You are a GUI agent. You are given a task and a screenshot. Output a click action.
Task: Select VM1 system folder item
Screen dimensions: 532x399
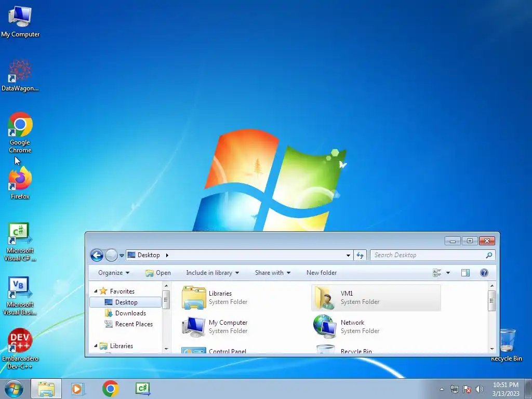(376, 298)
